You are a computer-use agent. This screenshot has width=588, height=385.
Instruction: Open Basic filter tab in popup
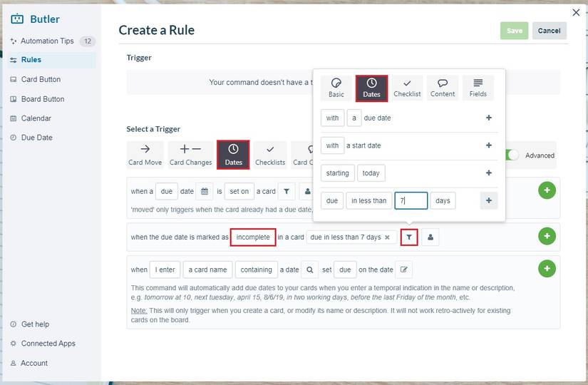(x=336, y=88)
